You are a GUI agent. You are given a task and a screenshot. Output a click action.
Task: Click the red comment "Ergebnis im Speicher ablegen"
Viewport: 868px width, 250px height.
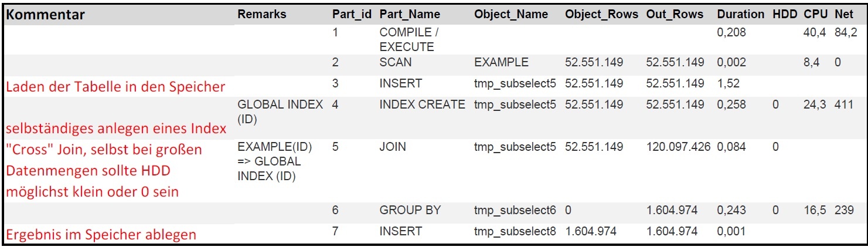(x=101, y=235)
